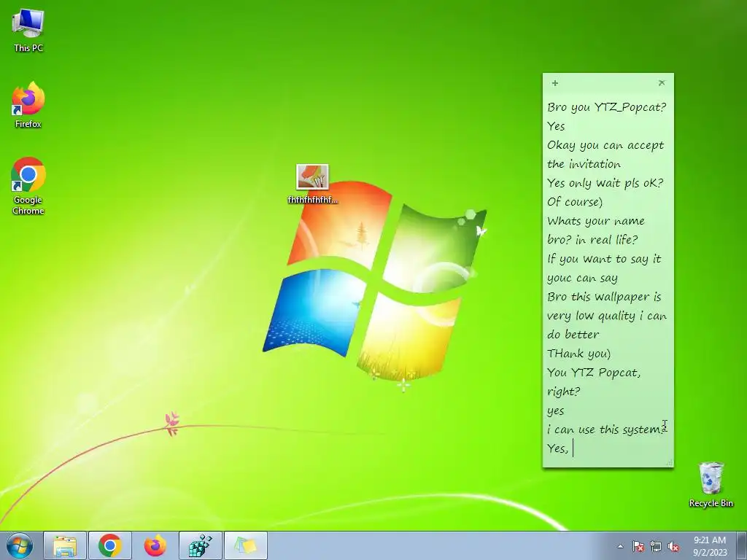The height and width of the screenshot is (560, 747).
Task: Click the line 'i can use this system?'
Action: [605, 429]
